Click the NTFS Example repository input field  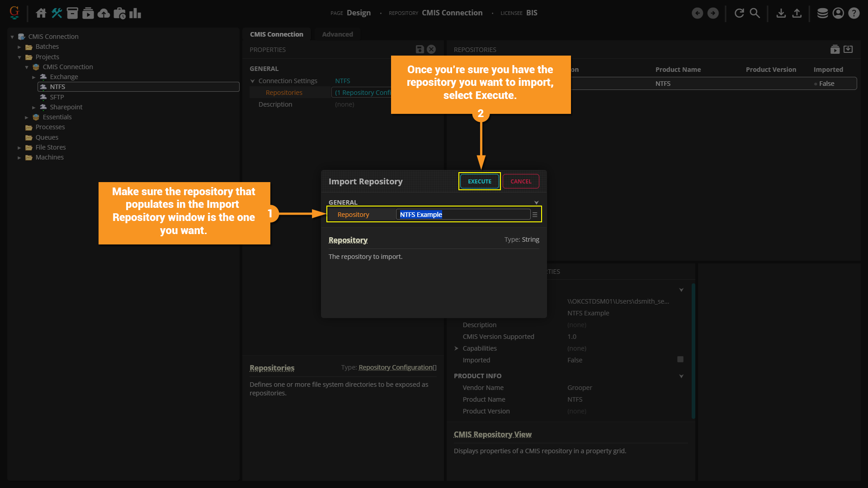(463, 215)
